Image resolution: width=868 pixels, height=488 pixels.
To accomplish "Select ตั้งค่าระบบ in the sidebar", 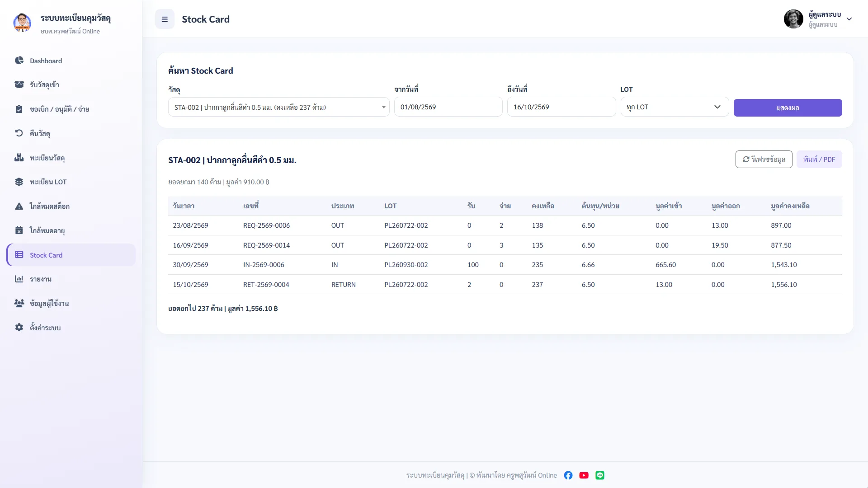I will [x=71, y=327].
